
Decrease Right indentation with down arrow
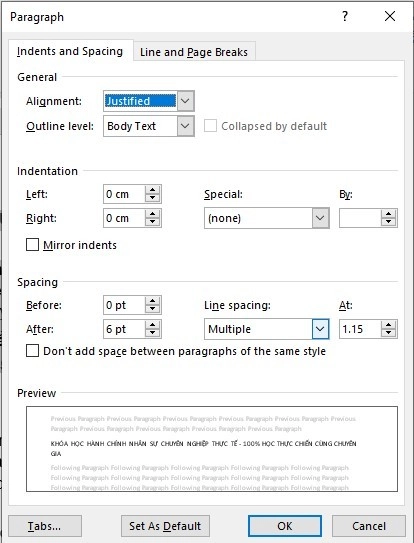click(152, 222)
